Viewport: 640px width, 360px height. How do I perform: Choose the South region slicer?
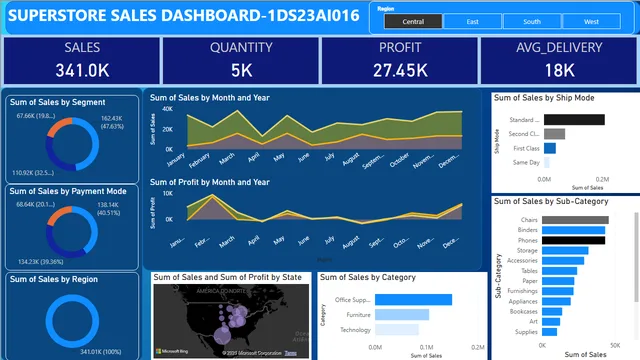click(x=532, y=22)
